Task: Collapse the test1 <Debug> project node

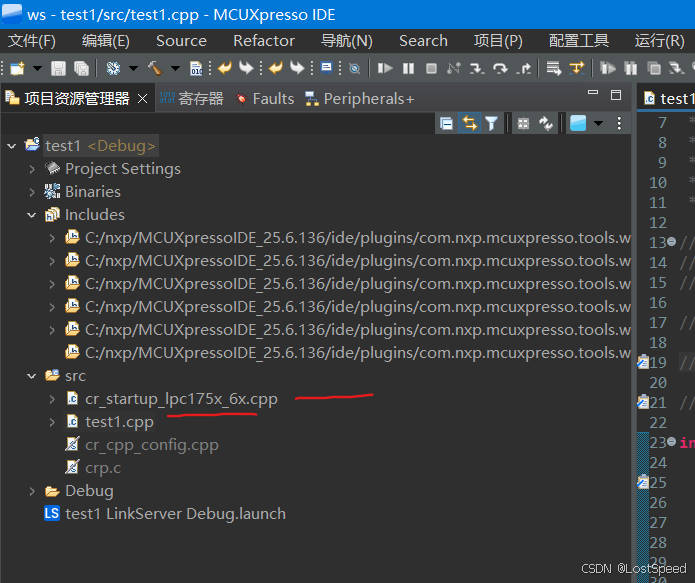Action: click(12, 146)
